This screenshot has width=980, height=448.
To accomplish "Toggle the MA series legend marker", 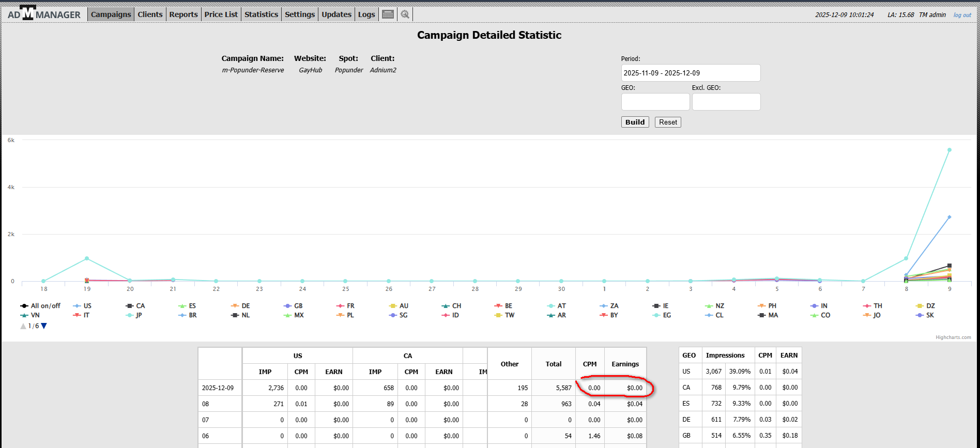I will (x=768, y=315).
